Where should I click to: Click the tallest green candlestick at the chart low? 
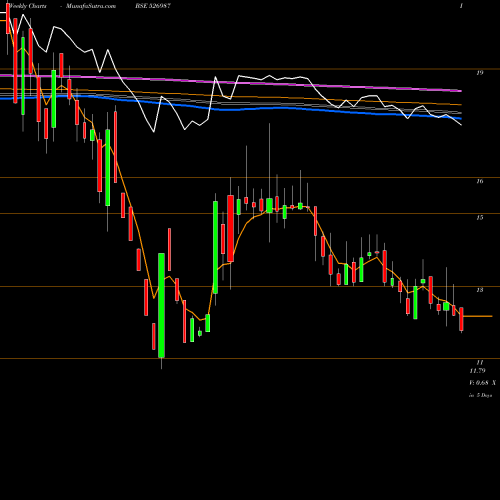click(x=161, y=305)
